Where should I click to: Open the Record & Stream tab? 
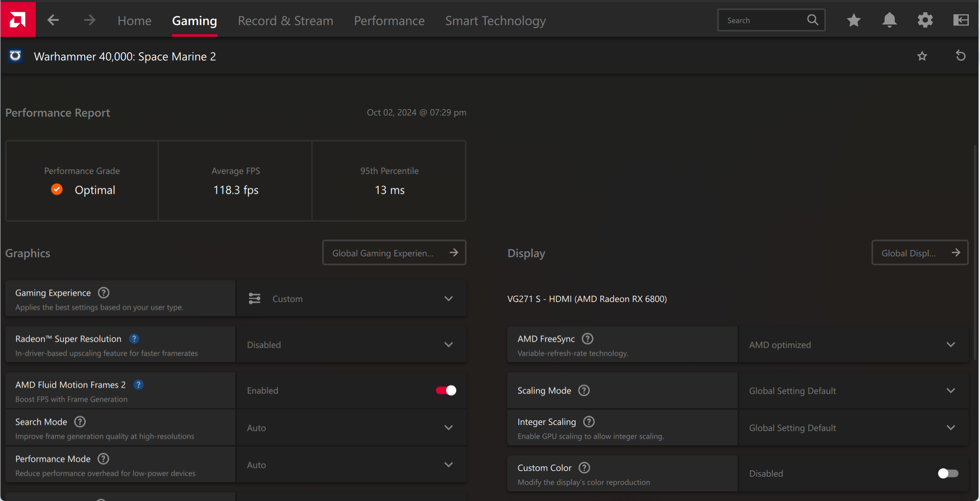click(285, 21)
